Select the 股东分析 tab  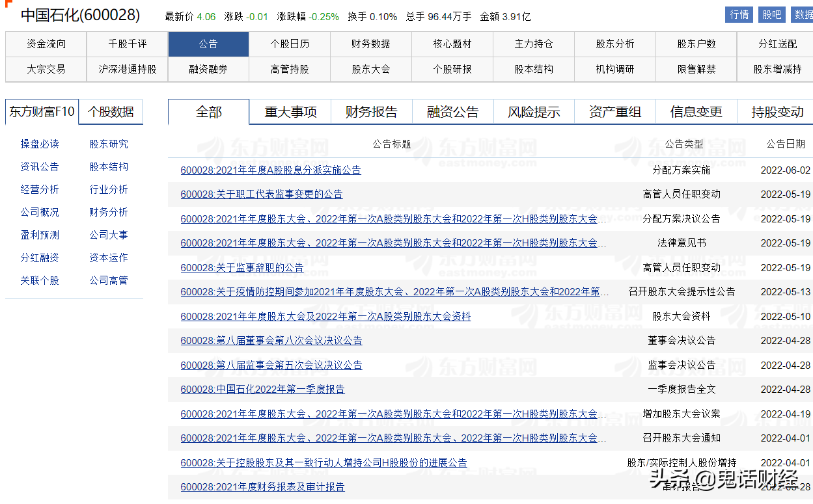[615, 44]
